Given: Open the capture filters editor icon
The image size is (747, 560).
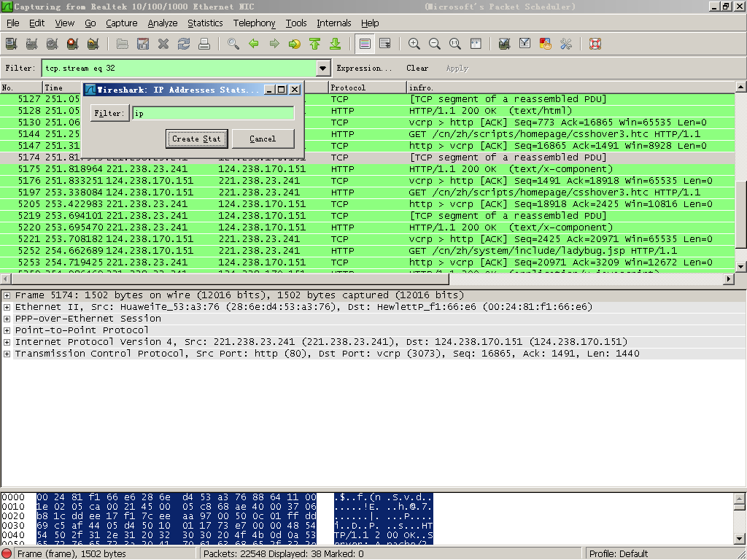Looking at the screenshot, I should (505, 44).
